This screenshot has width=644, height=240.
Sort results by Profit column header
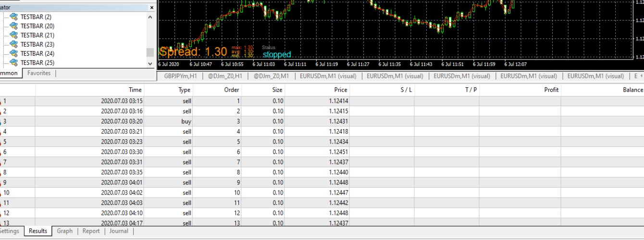[x=520, y=90]
